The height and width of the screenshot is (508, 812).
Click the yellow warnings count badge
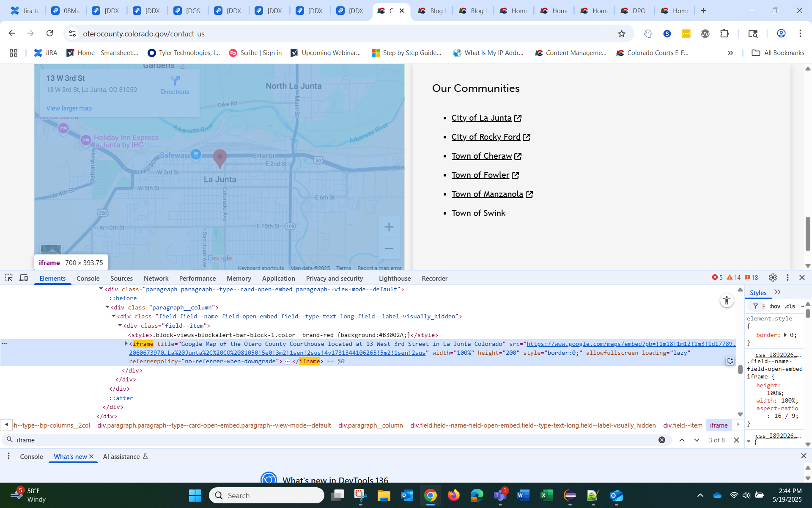tap(734, 278)
